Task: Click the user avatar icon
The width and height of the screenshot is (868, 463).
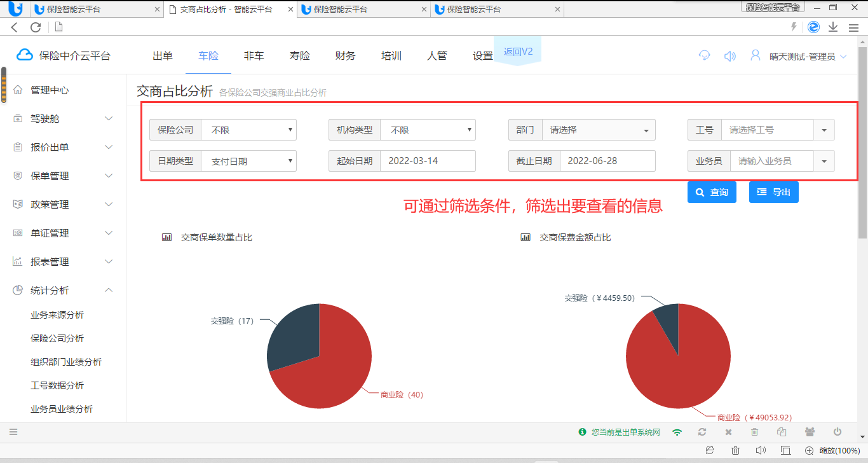Action: tap(756, 55)
